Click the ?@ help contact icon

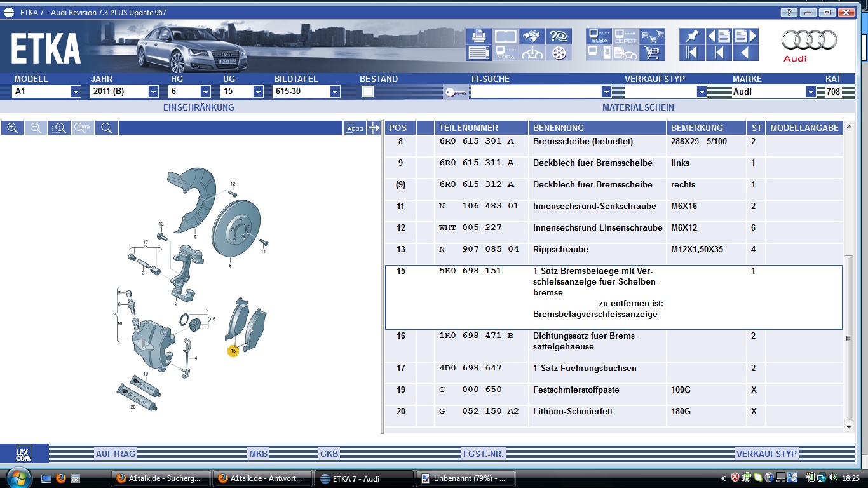(x=559, y=36)
